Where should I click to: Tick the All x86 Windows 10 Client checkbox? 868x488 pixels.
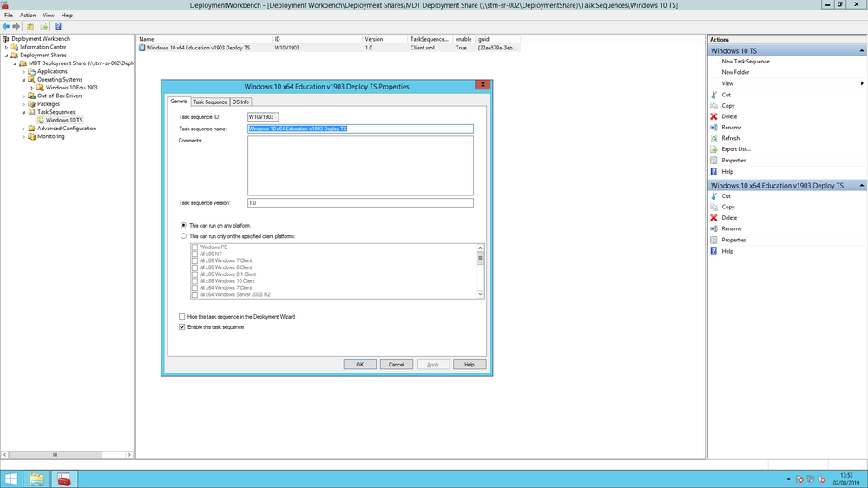pos(194,281)
